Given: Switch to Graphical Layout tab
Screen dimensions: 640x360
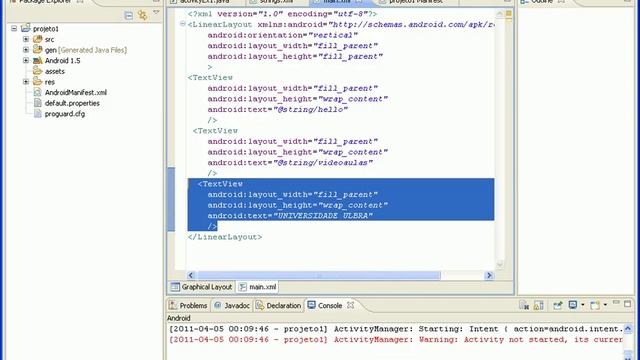Looking at the screenshot, I should [x=202, y=287].
